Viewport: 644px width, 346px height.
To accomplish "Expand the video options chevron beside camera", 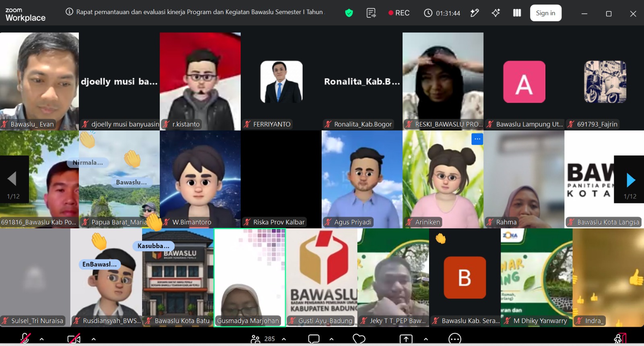I will pos(93,339).
